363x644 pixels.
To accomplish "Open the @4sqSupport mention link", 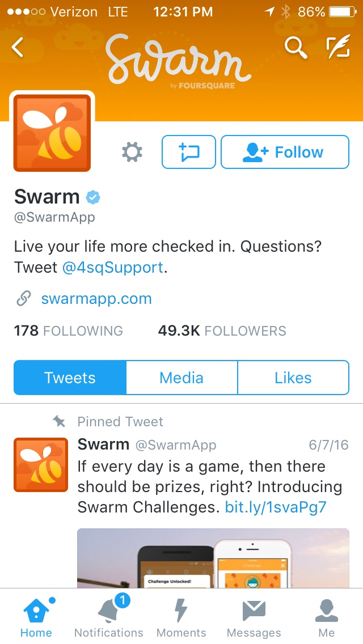I will coord(113,268).
